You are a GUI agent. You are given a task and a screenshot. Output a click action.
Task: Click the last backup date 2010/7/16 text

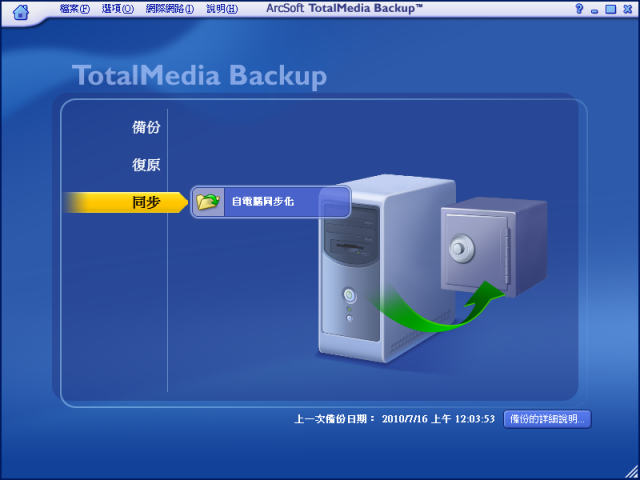[x=438, y=419]
